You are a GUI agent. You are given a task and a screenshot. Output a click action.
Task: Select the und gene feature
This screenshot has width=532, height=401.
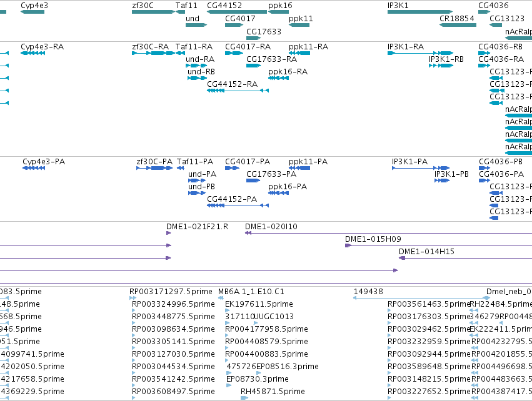pos(196,25)
